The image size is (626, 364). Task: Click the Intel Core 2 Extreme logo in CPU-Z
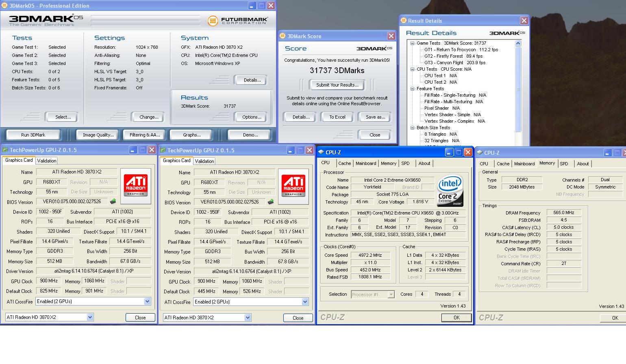point(450,191)
